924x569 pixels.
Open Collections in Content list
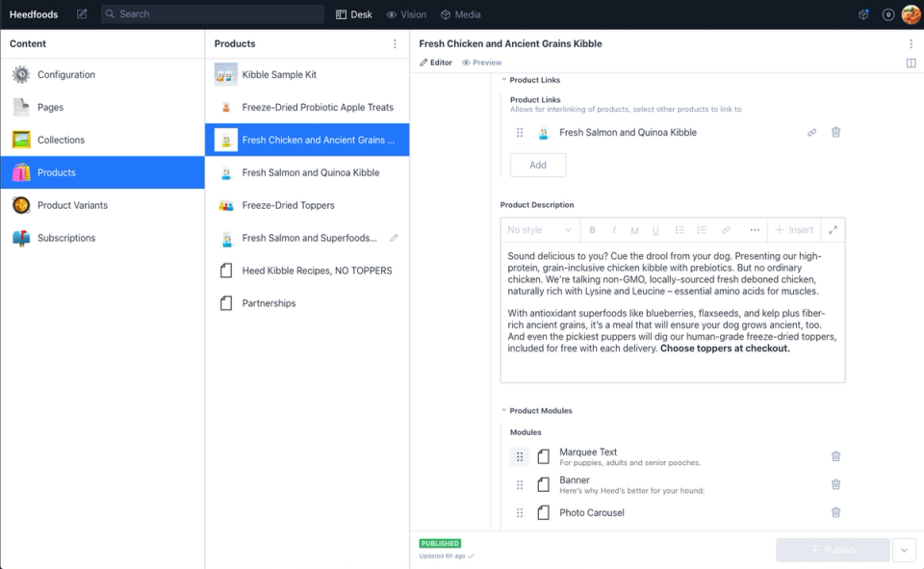tap(103, 140)
